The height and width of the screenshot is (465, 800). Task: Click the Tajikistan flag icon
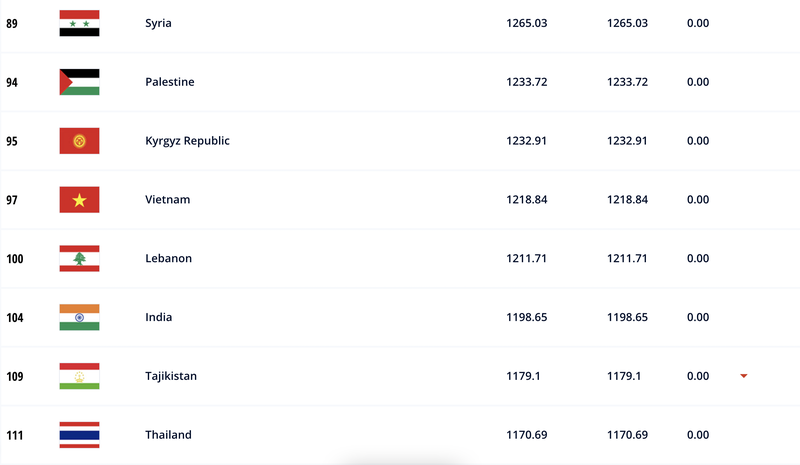tap(79, 376)
